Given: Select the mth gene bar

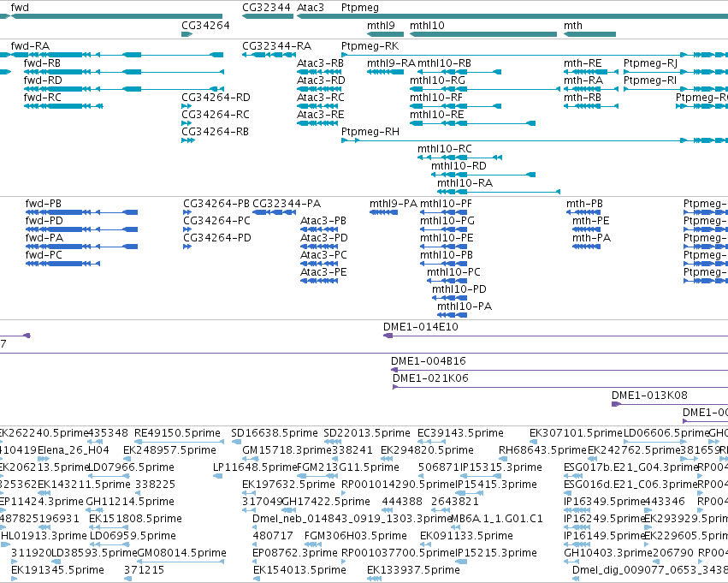Looking at the screenshot, I should (589, 34).
